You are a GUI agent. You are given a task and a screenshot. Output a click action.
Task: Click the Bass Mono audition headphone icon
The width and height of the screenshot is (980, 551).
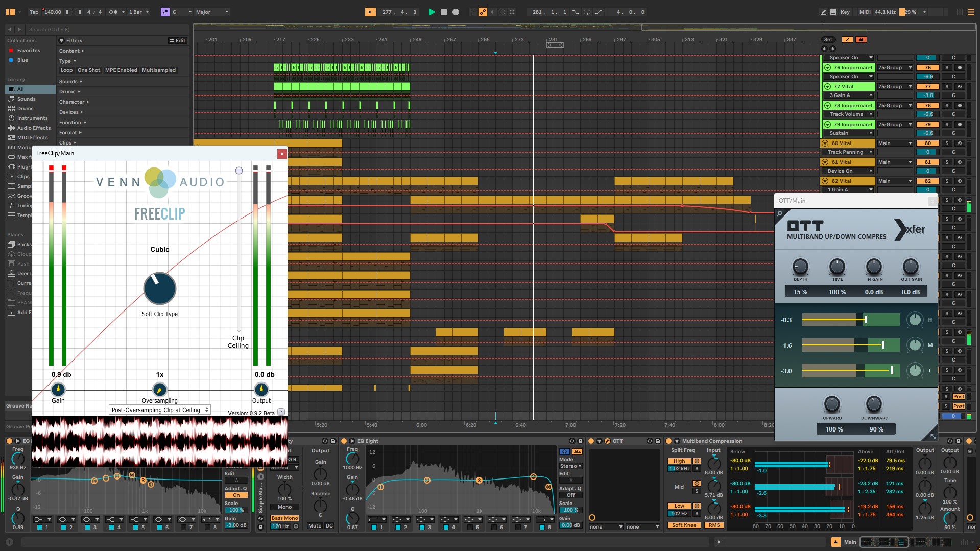(x=296, y=526)
